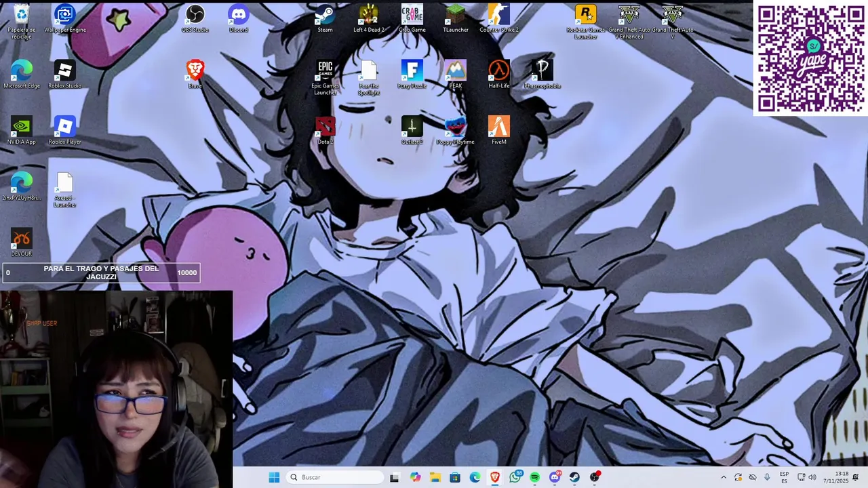Open Microsoft Store from the taskbar

click(x=455, y=477)
